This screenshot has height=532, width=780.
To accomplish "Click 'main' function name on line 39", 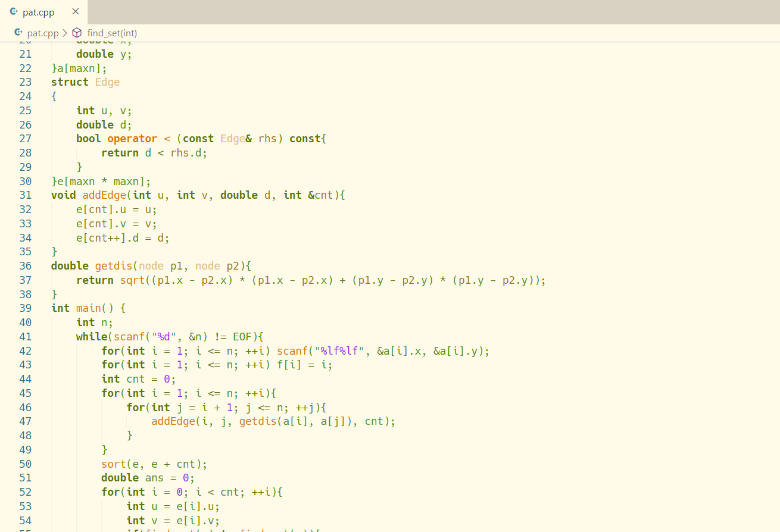I will point(89,308).
